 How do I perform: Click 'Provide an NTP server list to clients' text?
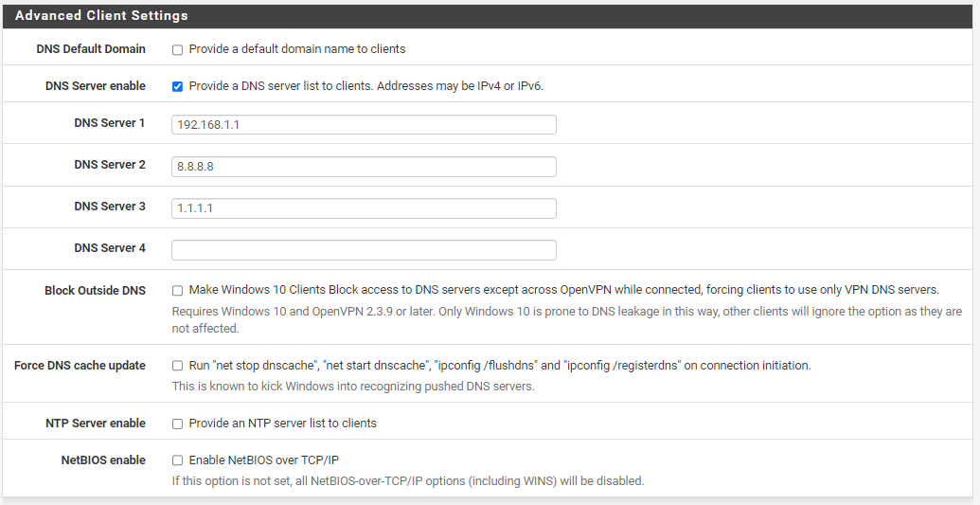pyautogui.click(x=282, y=423)
